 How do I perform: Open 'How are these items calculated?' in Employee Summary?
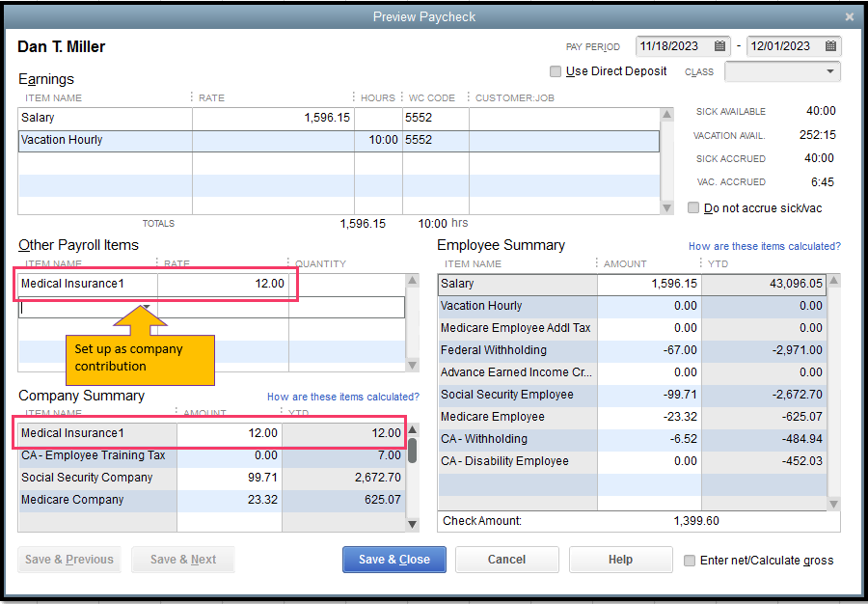(x=764, y=246)
